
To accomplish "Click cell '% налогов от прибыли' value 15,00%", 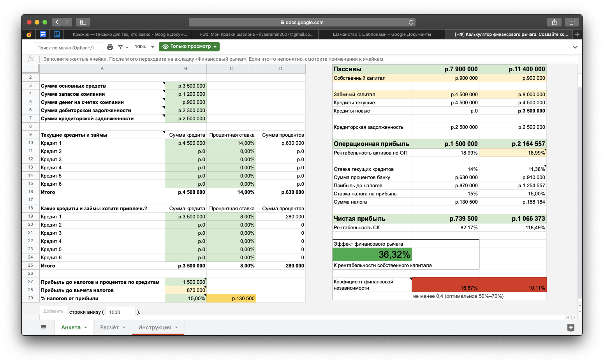I will click(x=186, y=298).
